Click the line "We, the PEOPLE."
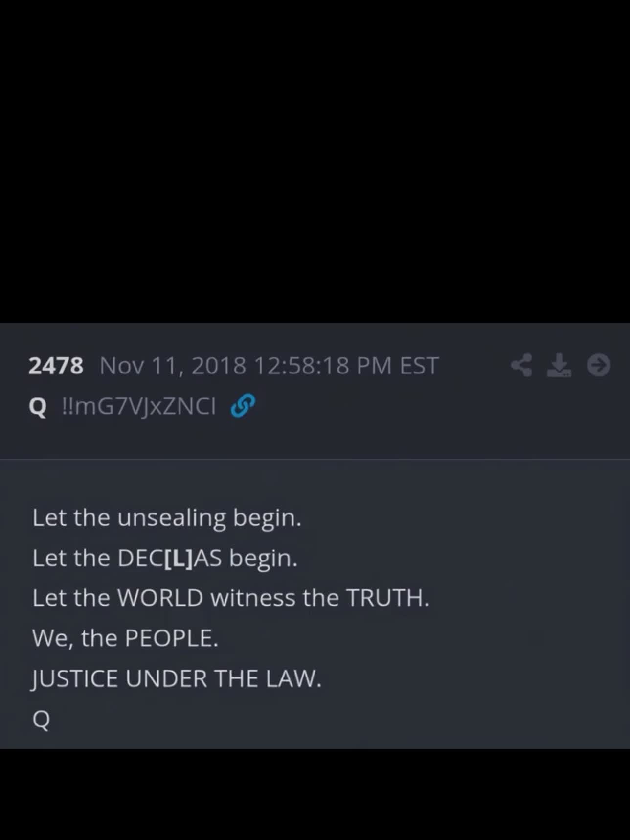The width and height of the screenshot is (630, 840). (125, 638)
